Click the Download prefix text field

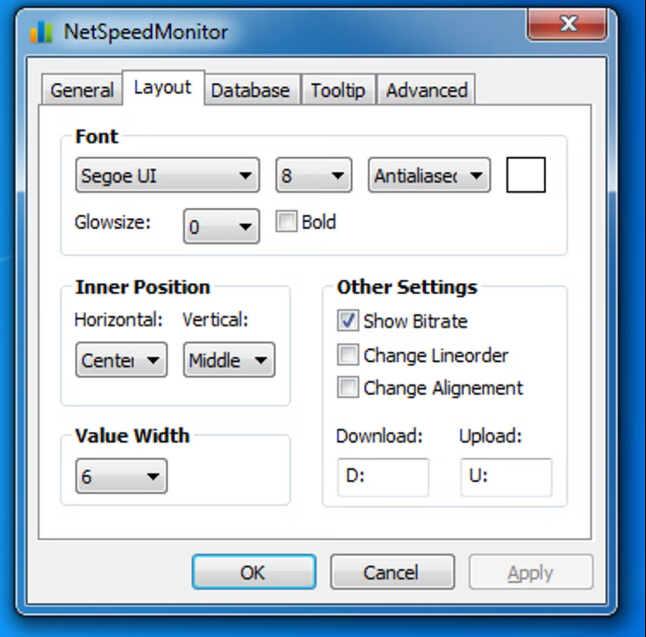(x=382, y=477)
